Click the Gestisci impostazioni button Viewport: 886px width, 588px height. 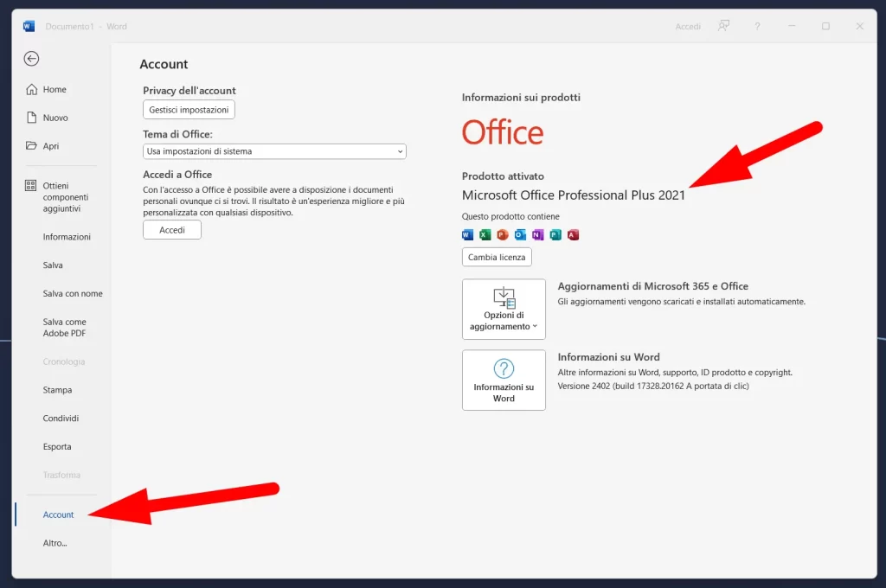(x=189, y=110)
